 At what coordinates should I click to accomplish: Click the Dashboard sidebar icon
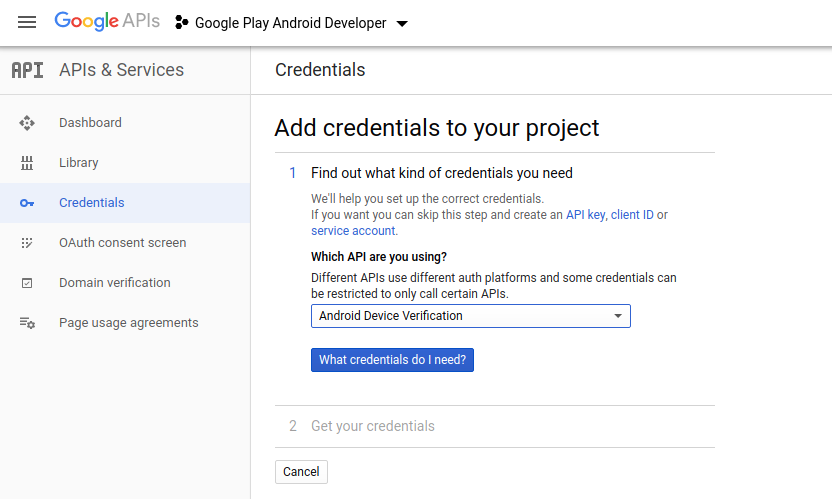(x=27, y=123)
